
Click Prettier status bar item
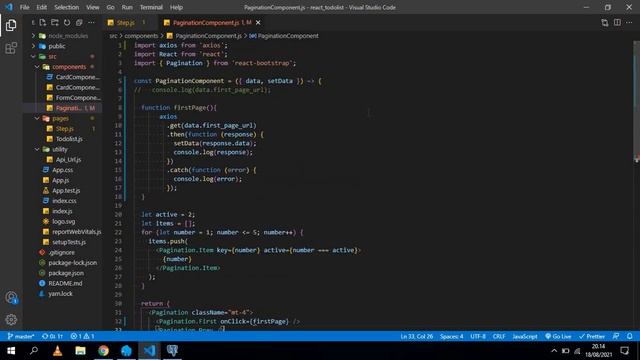(x=592, y=336)
